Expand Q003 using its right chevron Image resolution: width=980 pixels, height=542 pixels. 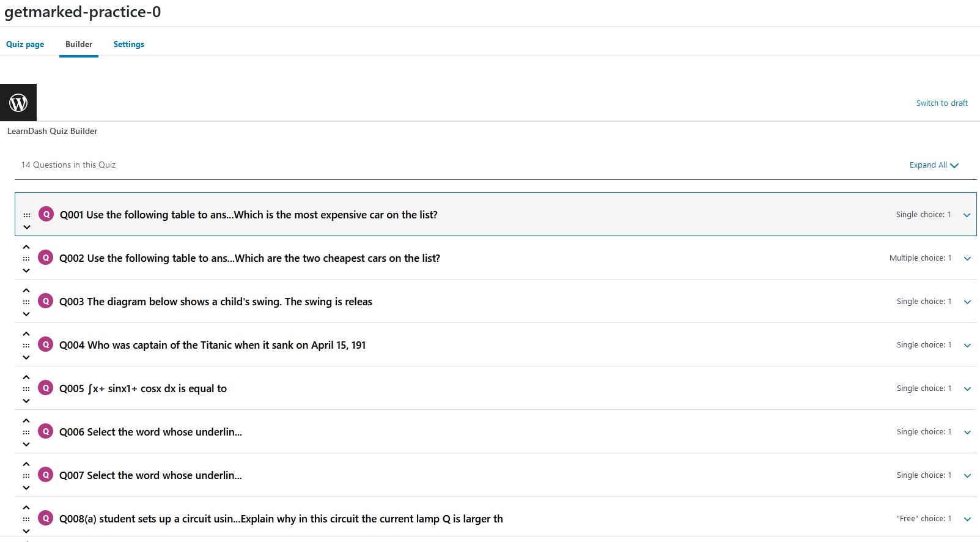(x=967, y=302)
